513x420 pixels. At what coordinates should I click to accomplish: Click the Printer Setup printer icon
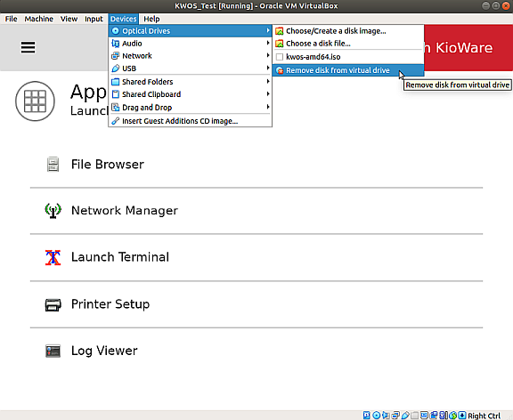click(x=53, y=304)
